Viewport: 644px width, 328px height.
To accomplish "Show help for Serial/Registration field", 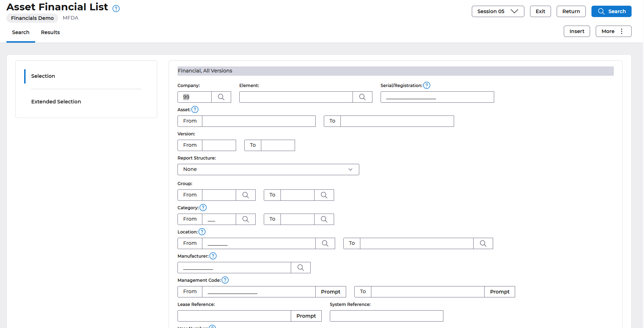I will 427,85.
